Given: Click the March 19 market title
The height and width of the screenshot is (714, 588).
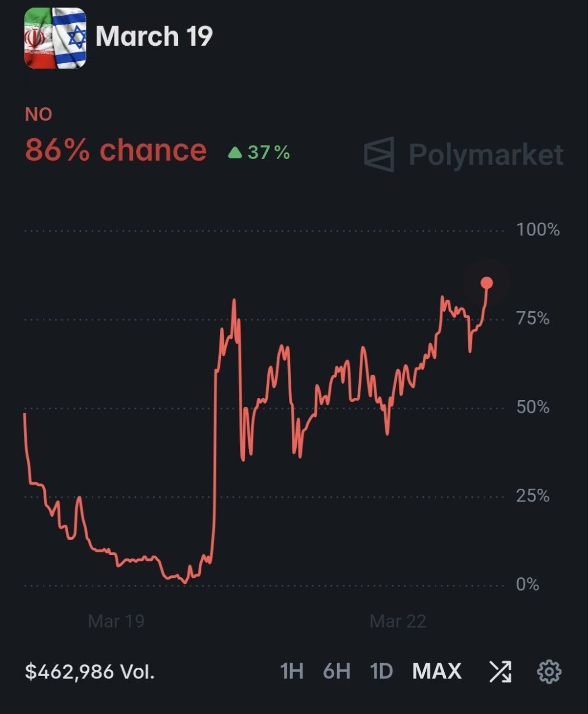Looking at the screenshot, I should tap(154, 36).
